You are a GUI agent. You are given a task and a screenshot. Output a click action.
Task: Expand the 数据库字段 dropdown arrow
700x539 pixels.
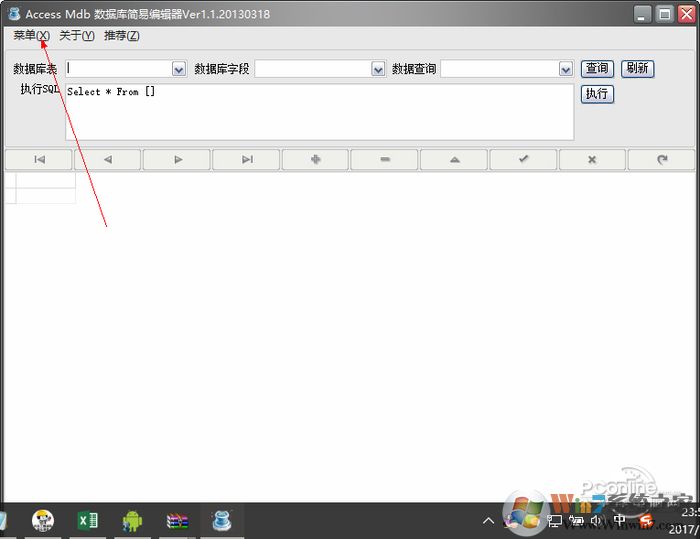point(378,69)
